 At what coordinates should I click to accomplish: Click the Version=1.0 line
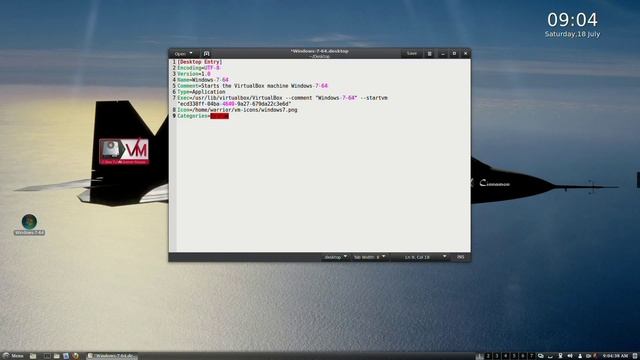tap(194, 74)
